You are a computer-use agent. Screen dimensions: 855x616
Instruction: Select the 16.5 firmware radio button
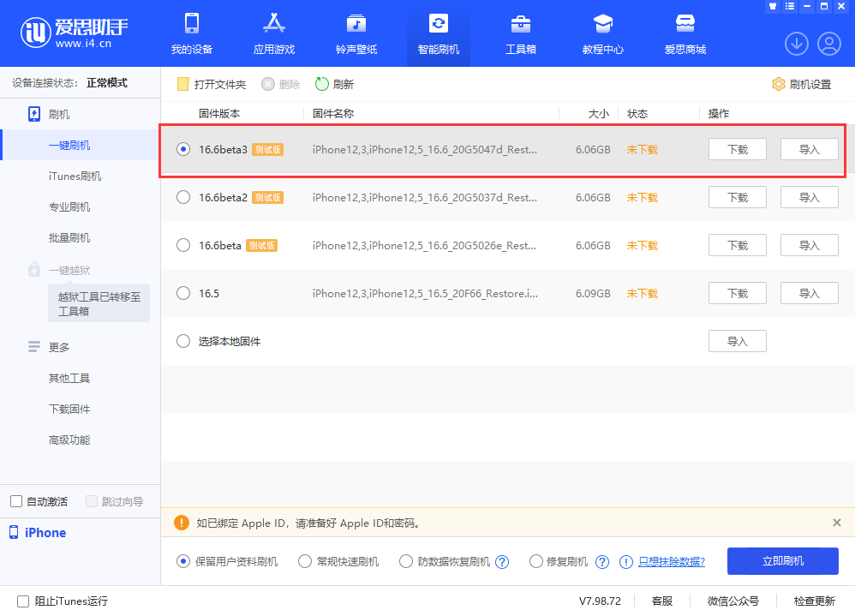(182, 293)
